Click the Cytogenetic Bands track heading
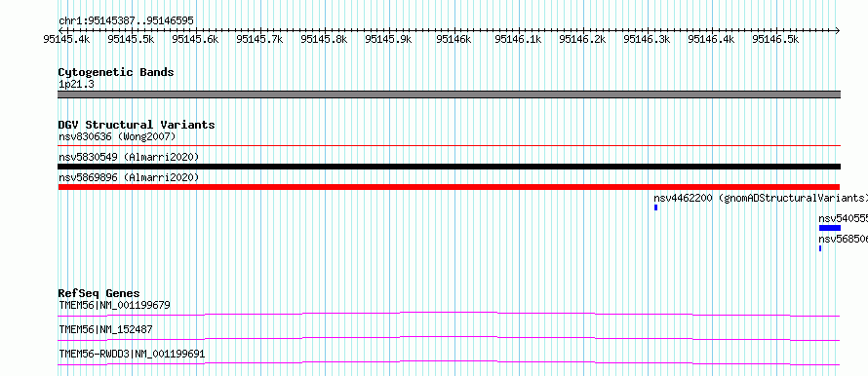This screenshot has width=868, height=376. coord(116,72)
